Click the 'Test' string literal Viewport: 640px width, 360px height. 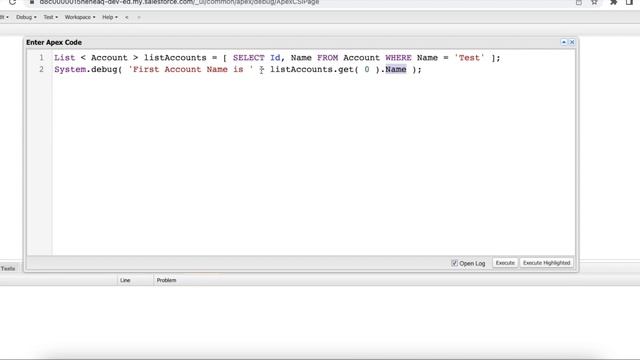[469, 58]
